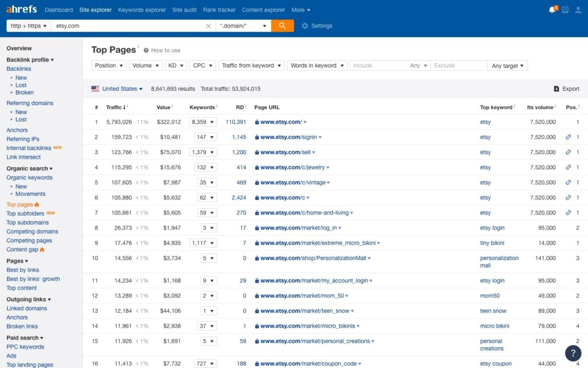Image resolution: width=588 pixels, height=368 pixels.
Task: Click the Export button
Action: pyautogui.click(x=567, y=89)
